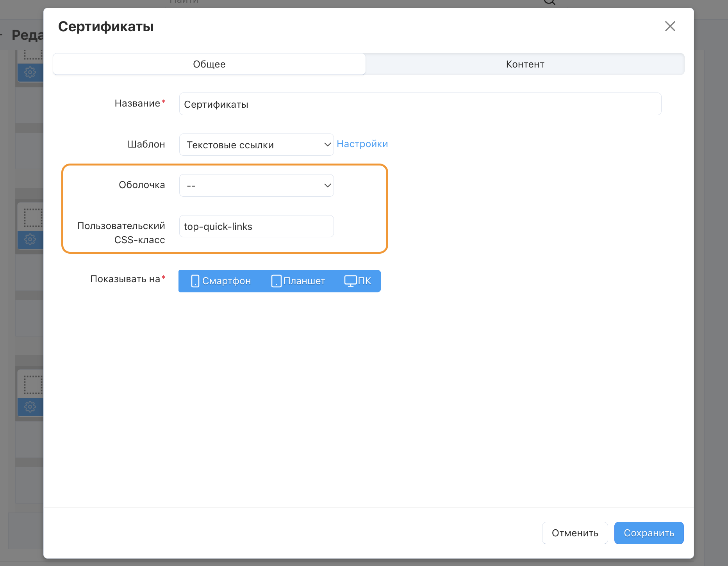The height and width of the screenshot is (566, 728).
Task: Click the Пользовательский CSS-класс input field
Action: coord(256,226)
